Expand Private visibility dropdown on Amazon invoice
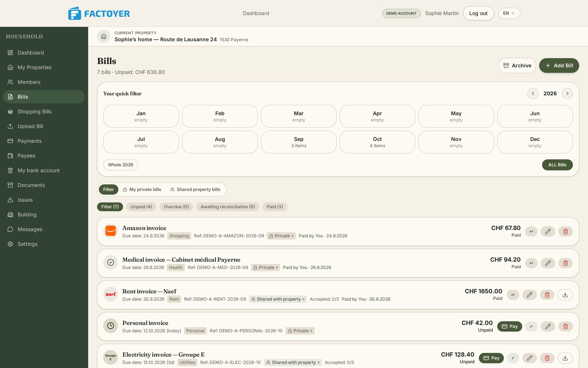Screen dimensions: 588x368 pos(281,236)
